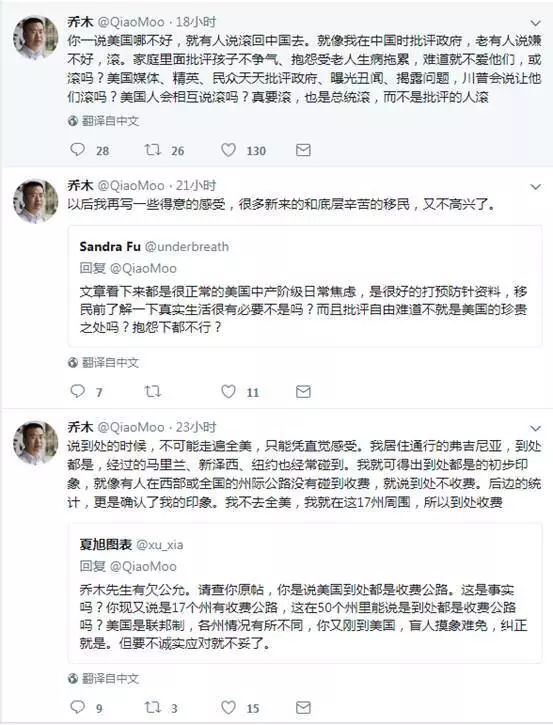
Task: Like the tweet with 130 likes
Action: click(x=228, y=149)
